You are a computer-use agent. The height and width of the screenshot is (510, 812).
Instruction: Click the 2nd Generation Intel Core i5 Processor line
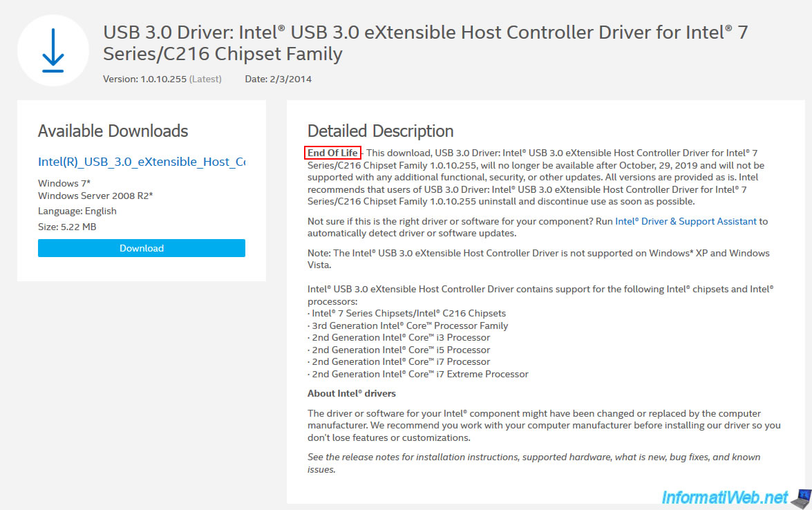(x=399, y=350)
